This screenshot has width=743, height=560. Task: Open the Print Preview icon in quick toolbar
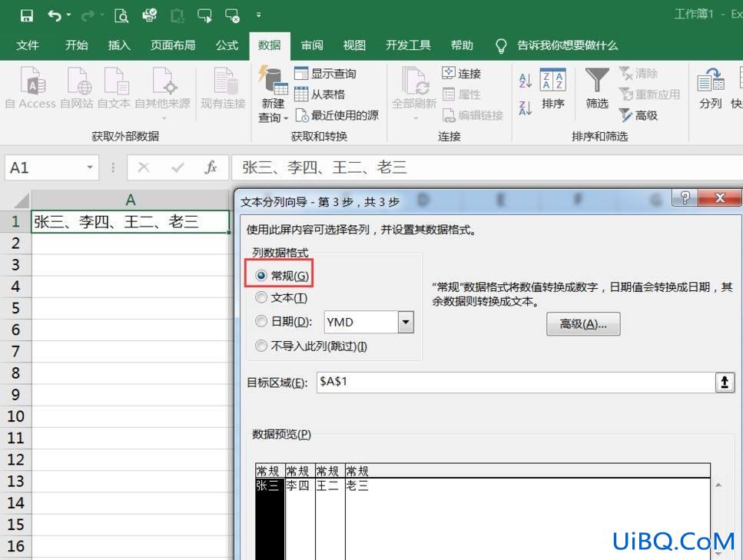[x=121, y=15]
